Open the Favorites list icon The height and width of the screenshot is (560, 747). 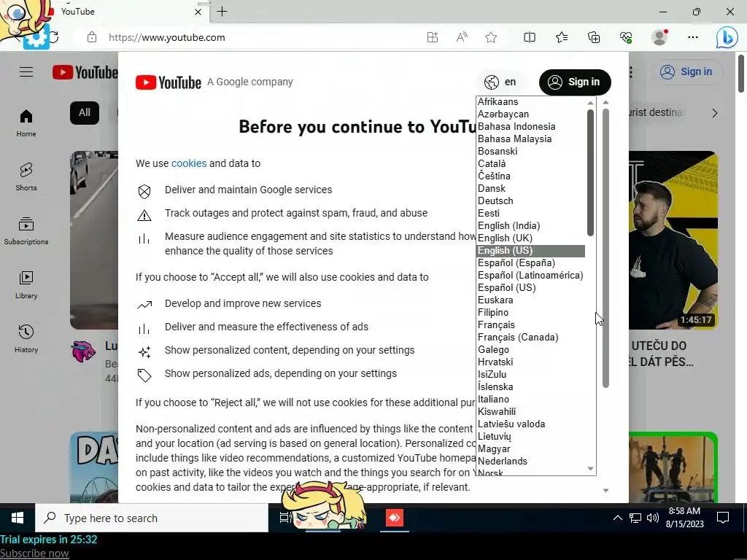click(x=562, y=37)
